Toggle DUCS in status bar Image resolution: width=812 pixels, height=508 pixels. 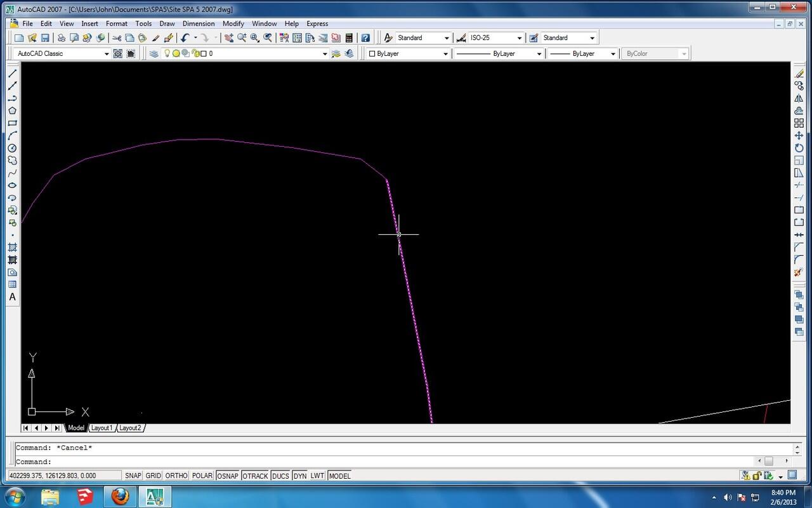point(280,476)
